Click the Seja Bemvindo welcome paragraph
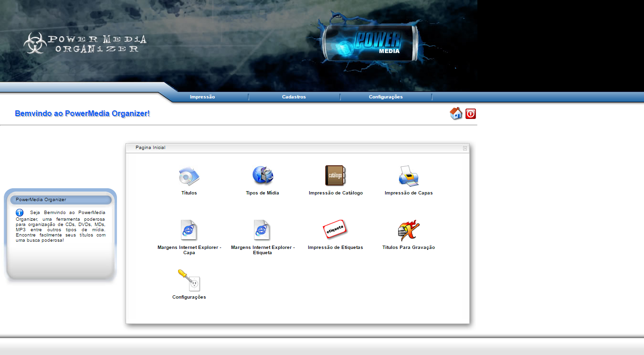This screenshot has width=644, height=355. pos(61,226)
